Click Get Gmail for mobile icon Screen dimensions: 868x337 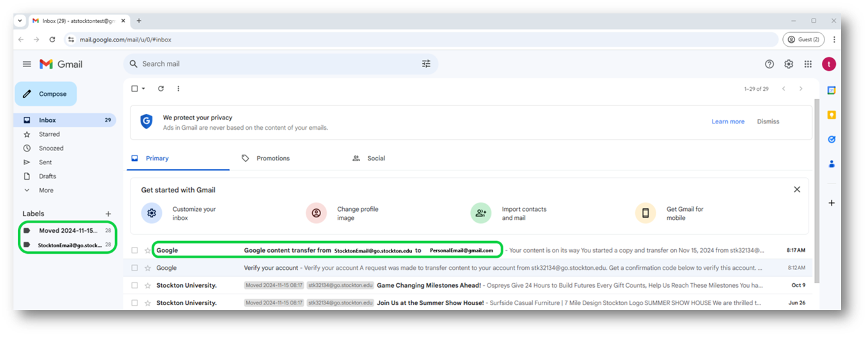pyautogui.click(x=645, y=213)
